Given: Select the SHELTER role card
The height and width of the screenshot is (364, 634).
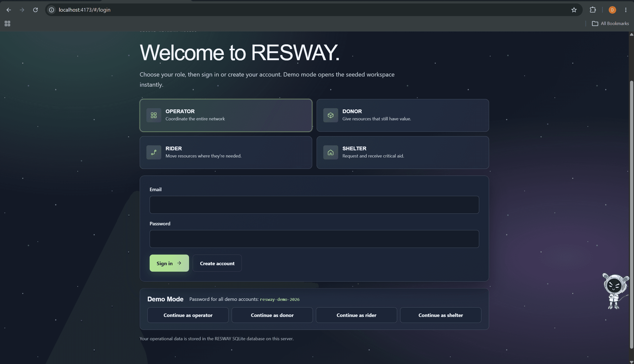Looking at the screenshot, I should (403, 152).
